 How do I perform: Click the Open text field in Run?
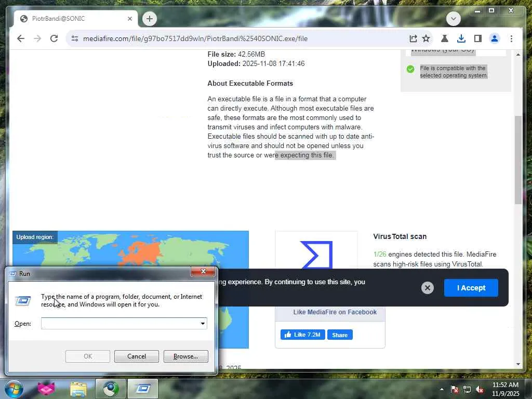tap(120, 323)
